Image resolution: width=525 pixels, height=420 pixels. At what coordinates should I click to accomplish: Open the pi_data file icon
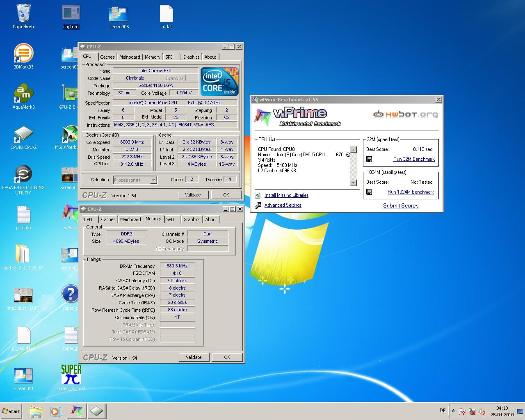pos(23,217)
